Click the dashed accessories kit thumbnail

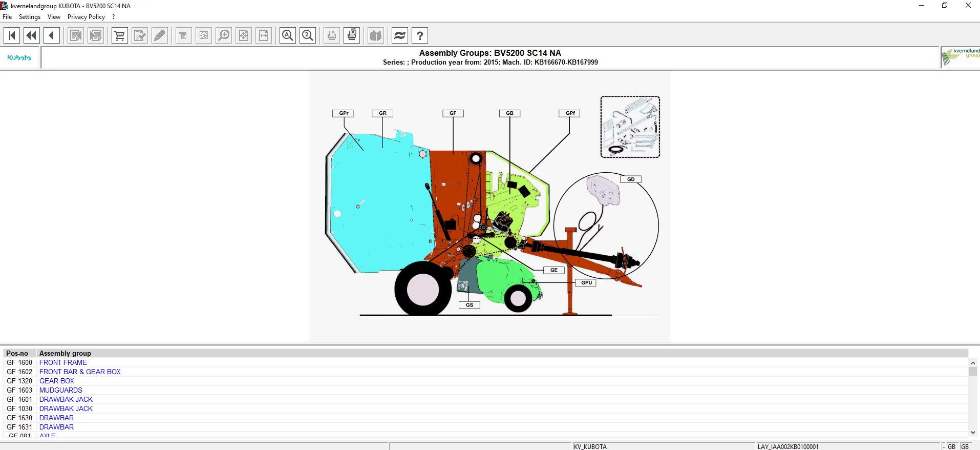(630, 127)
